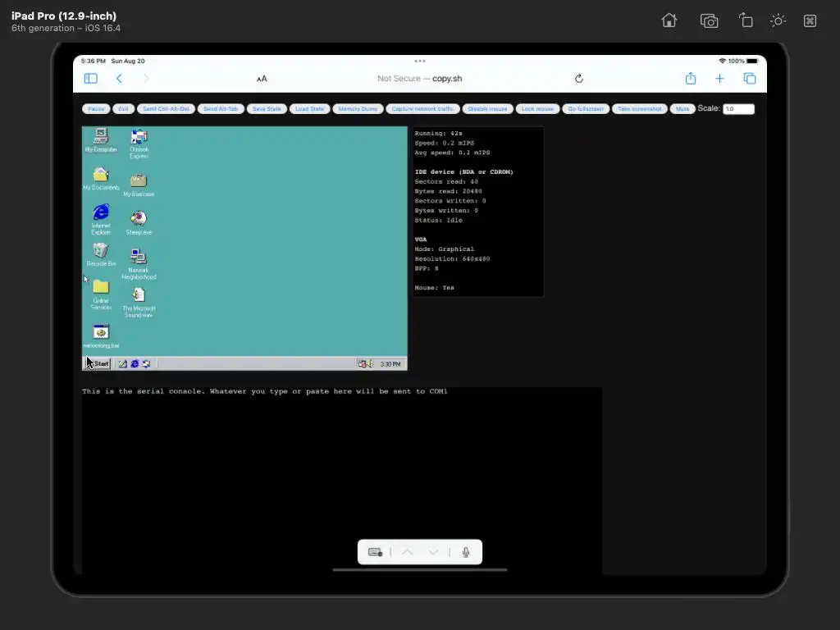Click the Memory Dump button
This screenshot has height=630, width=840.
pyautogui.click(x=358, y=109)
